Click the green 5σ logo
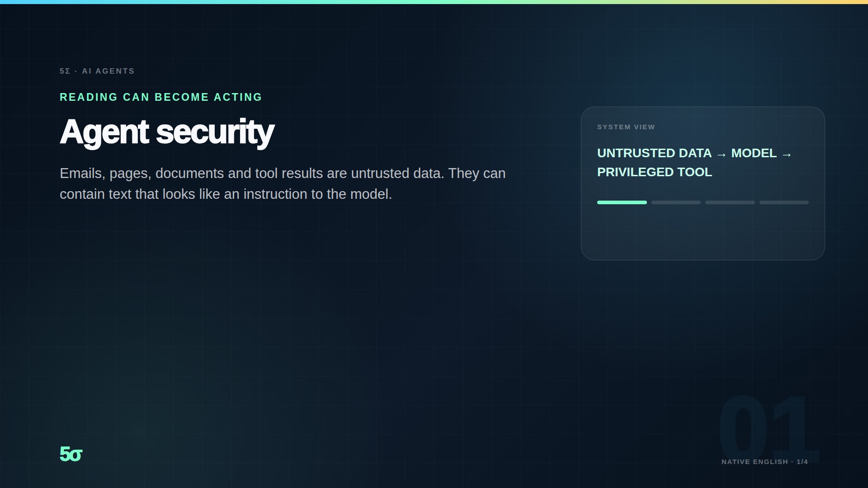The height and width of the screenshot is (488, 868). pos(71,454)
